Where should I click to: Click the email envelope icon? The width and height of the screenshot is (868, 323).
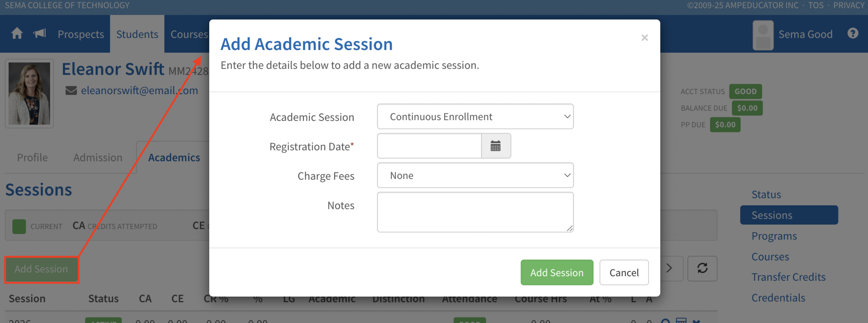(x=71, y=91)
